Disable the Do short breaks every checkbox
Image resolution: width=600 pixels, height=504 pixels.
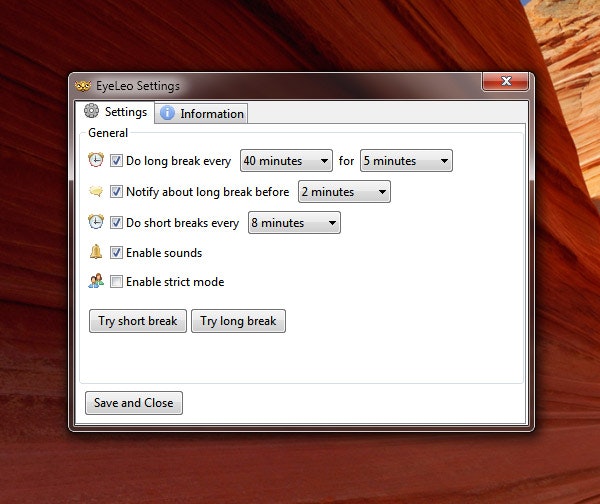116,222
